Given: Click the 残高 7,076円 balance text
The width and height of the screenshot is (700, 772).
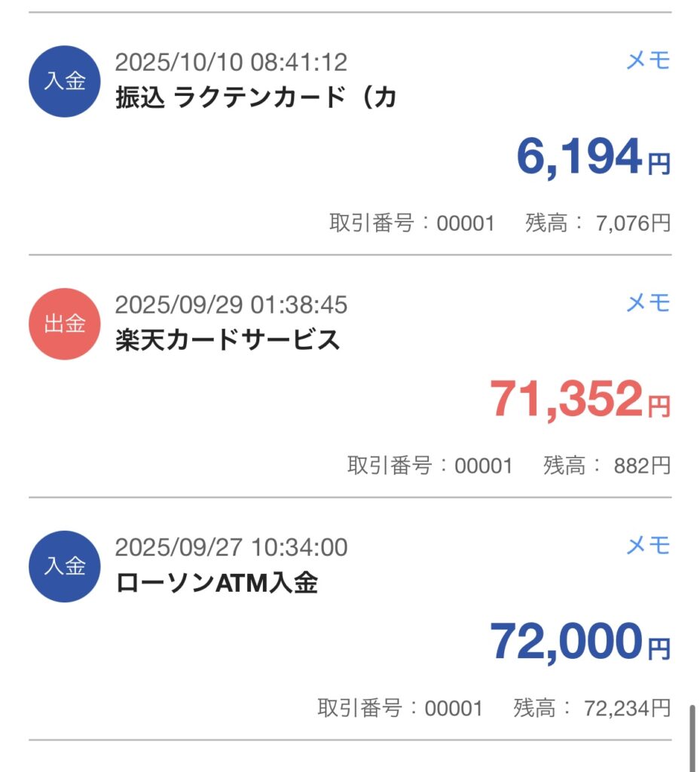Looking at the screenshot, I should point(598,223).
